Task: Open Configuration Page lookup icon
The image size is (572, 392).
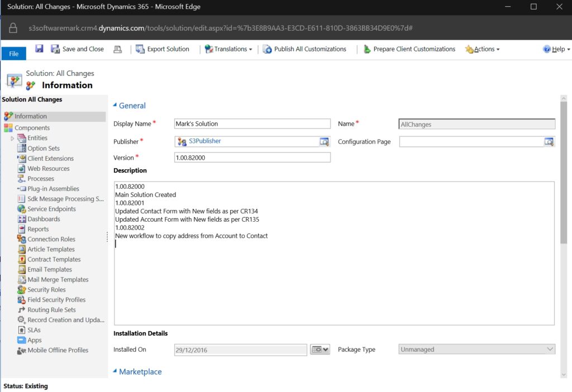Action: pos(549,142)
